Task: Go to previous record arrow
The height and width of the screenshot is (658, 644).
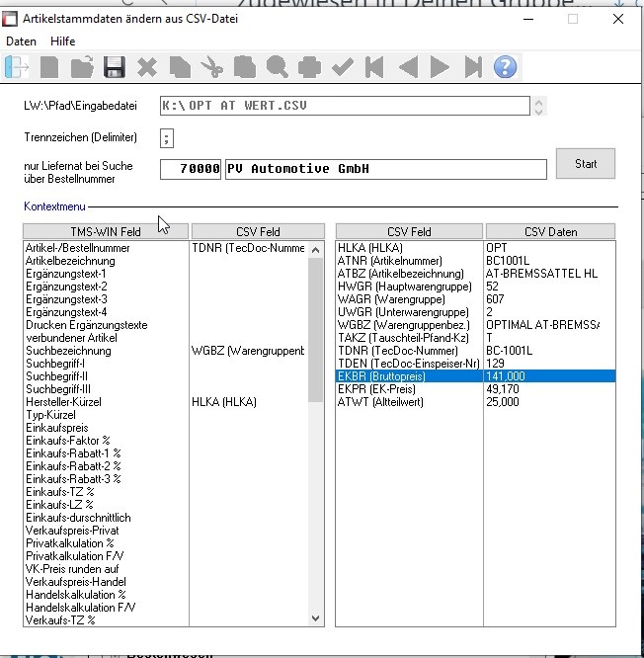Action: tap(408, 67)
